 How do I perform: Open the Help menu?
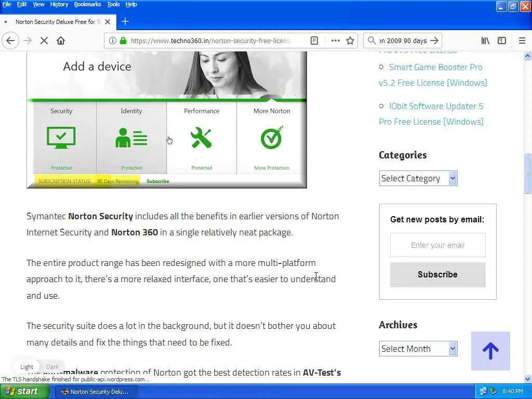tap(131, 4)
